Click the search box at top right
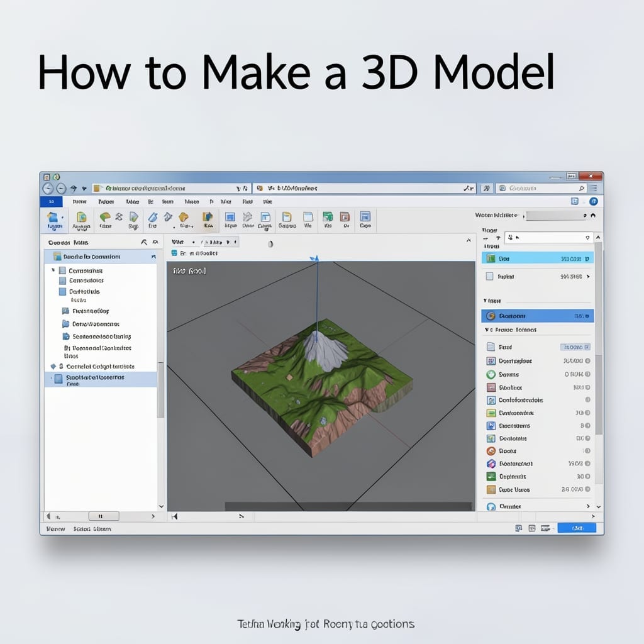 click(x=541, y=189)
